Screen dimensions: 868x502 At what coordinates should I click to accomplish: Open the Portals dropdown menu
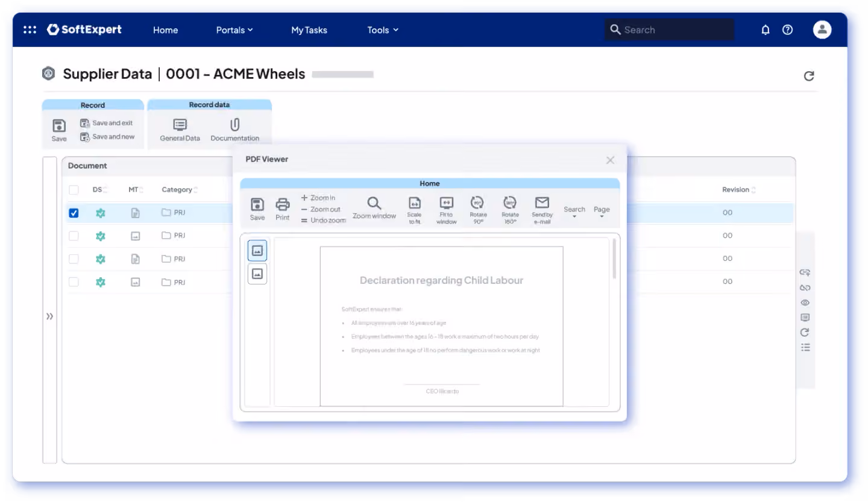(x=234, y=30)
